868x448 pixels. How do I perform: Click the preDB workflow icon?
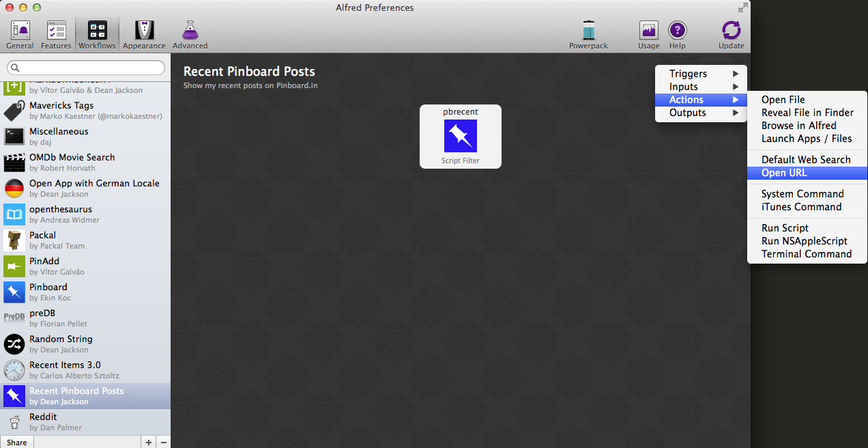tap(14, 318)
